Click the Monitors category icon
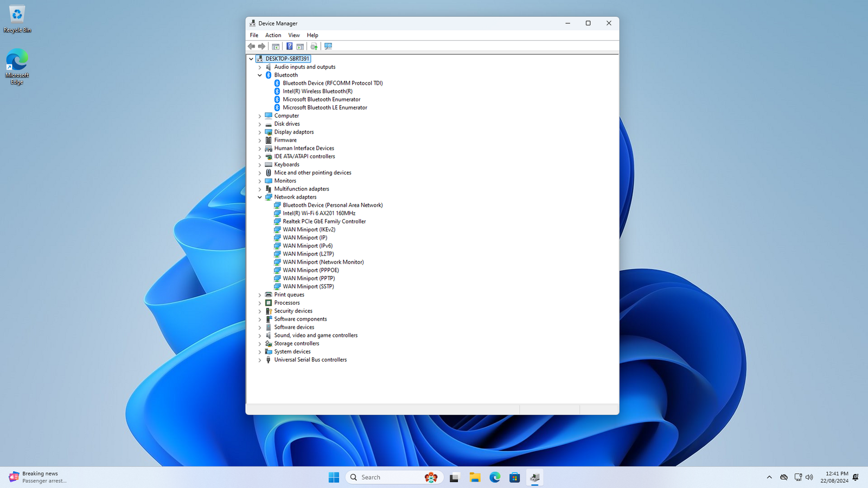 pos(269,181)
